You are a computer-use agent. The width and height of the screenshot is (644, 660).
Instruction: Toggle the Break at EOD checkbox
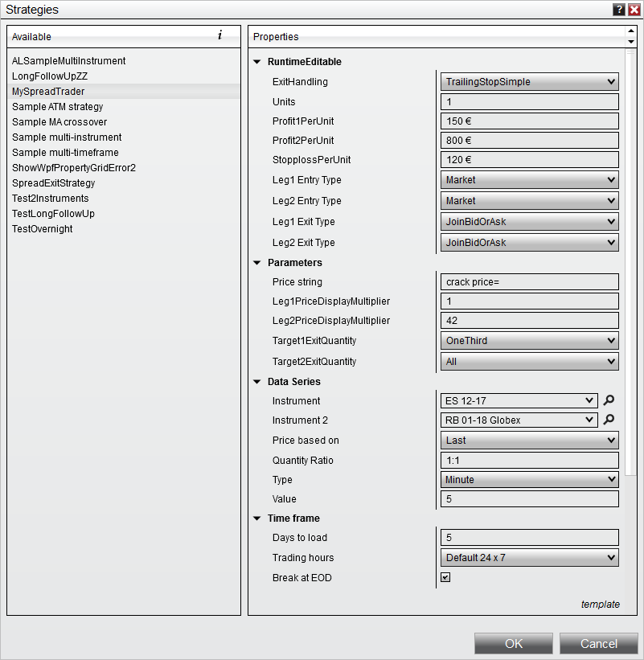[445, 577]
